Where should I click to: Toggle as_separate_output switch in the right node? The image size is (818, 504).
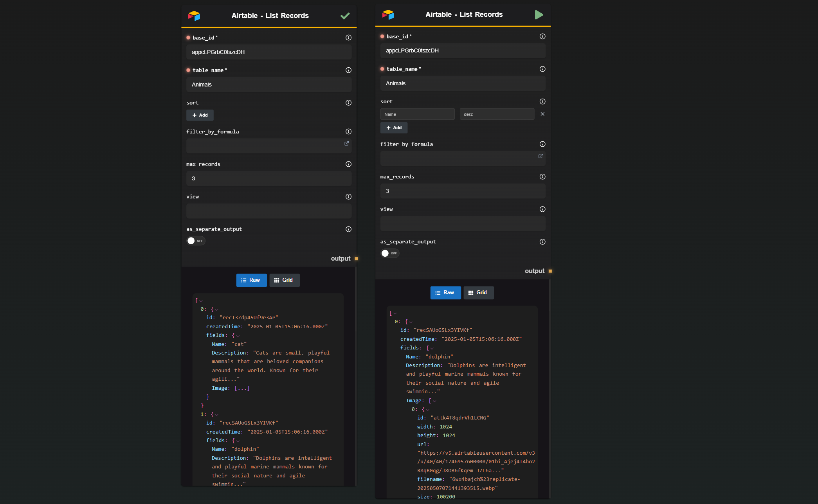[x=390, y=253]
